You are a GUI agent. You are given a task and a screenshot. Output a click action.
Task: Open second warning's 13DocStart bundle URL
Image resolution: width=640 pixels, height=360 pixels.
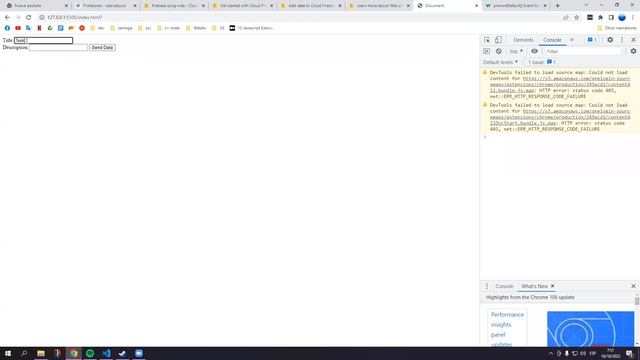point(560,117)
